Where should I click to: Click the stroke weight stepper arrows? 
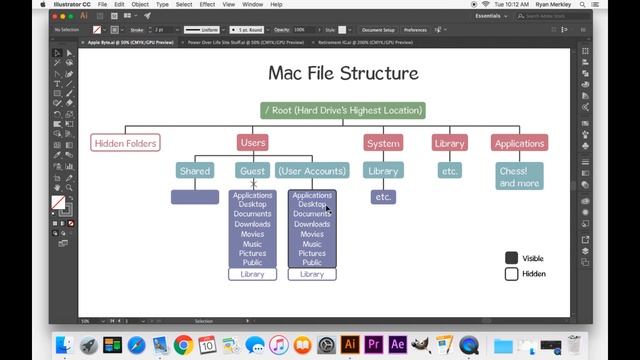click(x=150, y=30)
